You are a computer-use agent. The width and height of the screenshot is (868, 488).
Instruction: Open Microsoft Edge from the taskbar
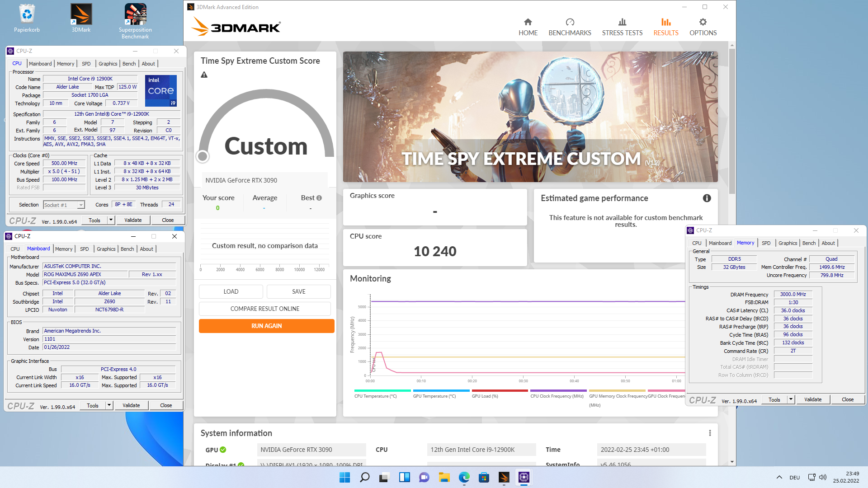pos(464,477)
